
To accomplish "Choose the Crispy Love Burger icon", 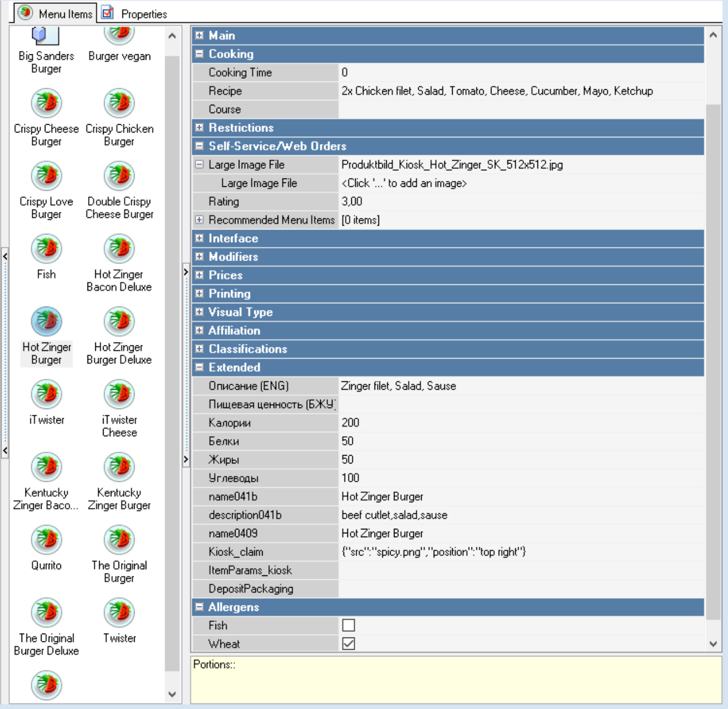I will click(47, 176).
